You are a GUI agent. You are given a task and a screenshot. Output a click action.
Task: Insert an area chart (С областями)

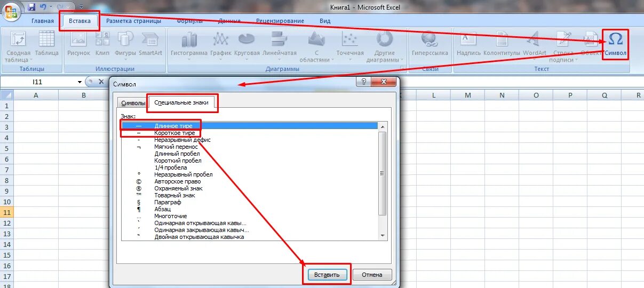317,48
